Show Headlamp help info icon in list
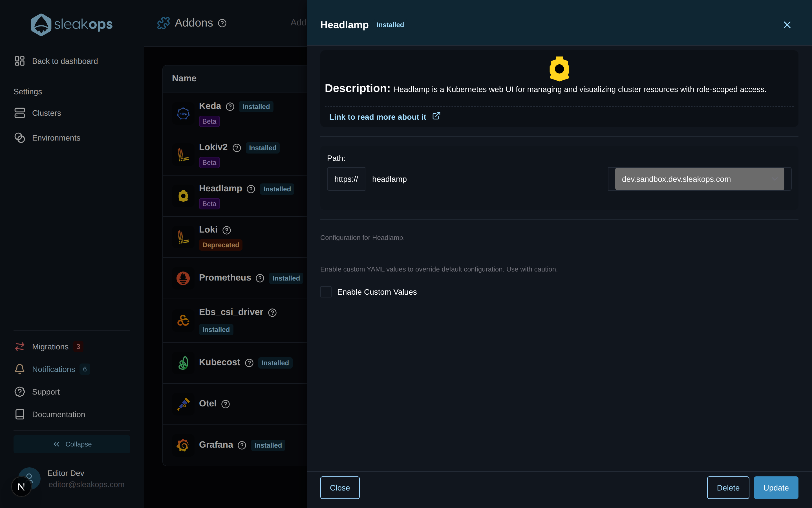The width and height of the screenshot is (812, 508). 251,189
